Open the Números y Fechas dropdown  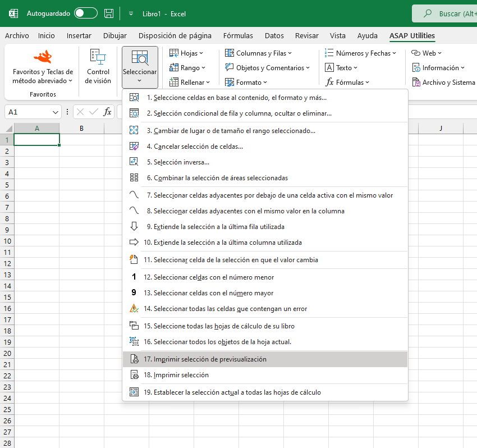click(x=360, y=53)
